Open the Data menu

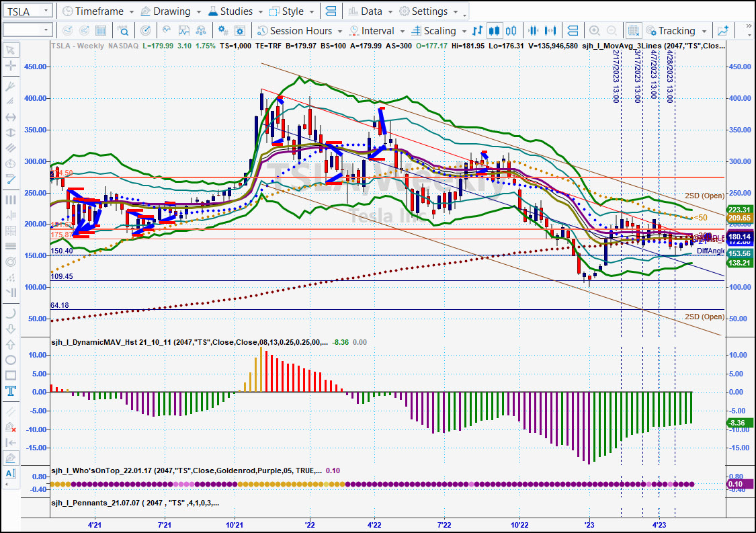(370, 11)
